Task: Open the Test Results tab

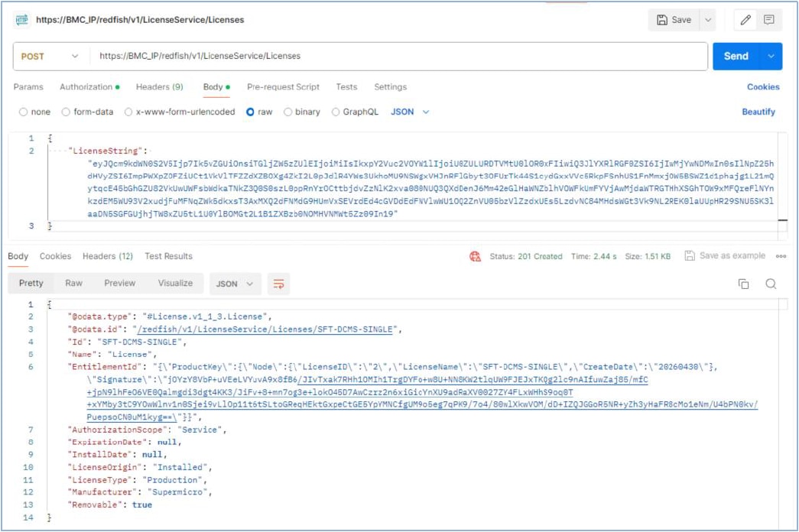Action: 169,256
